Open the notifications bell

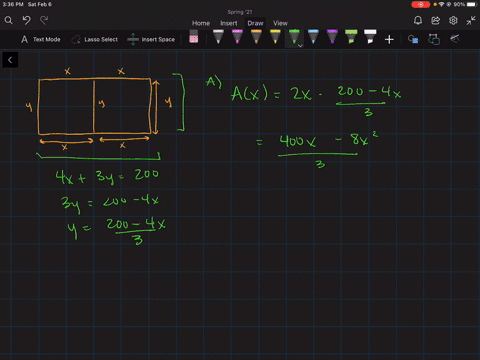418,21
